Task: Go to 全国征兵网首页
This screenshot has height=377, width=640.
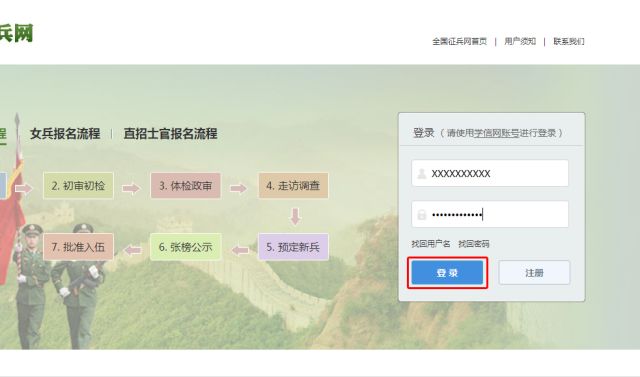Action: (460, 41)
